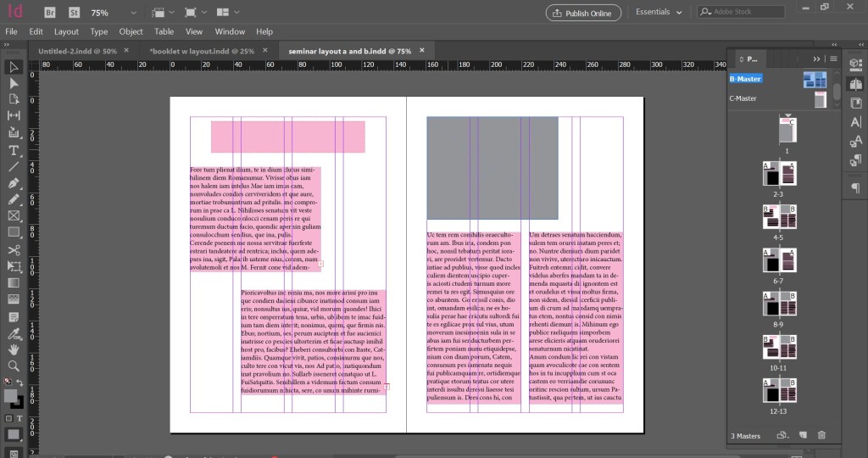Select the Type tool

(14, 150)
